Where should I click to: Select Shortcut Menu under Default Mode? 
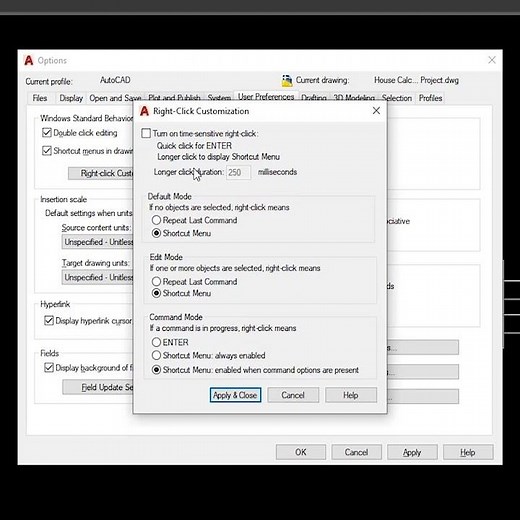(x=156, y=233)
